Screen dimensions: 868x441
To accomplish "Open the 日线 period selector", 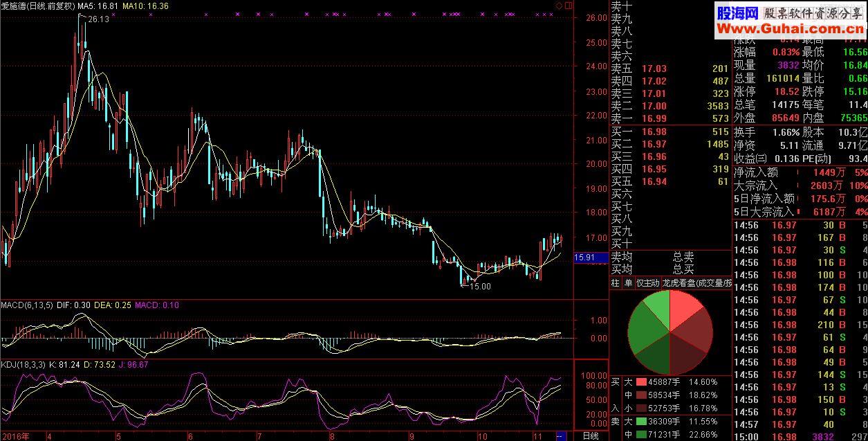I will [x=590, y=435].
